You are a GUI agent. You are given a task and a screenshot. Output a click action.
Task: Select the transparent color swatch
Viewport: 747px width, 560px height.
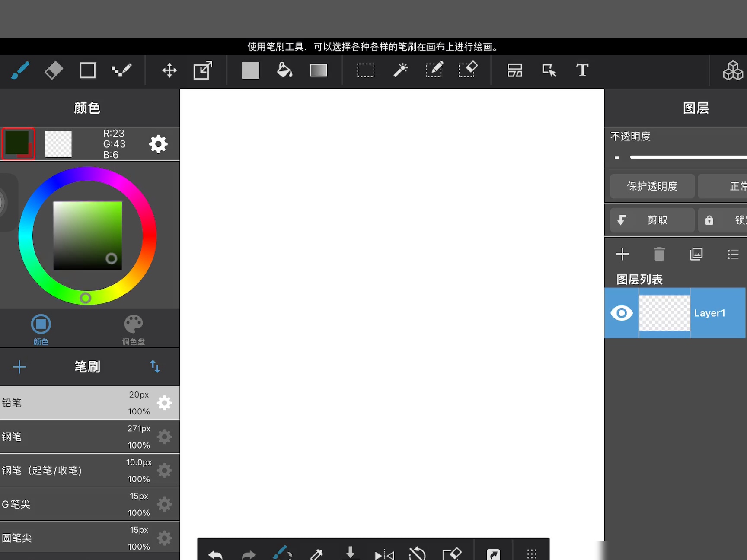pos(58,144)
